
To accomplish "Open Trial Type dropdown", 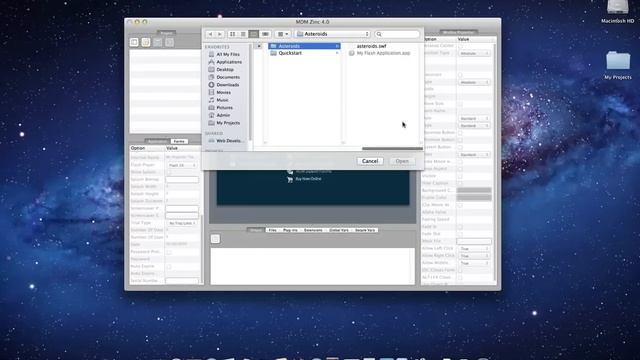I will pos(182,223).
